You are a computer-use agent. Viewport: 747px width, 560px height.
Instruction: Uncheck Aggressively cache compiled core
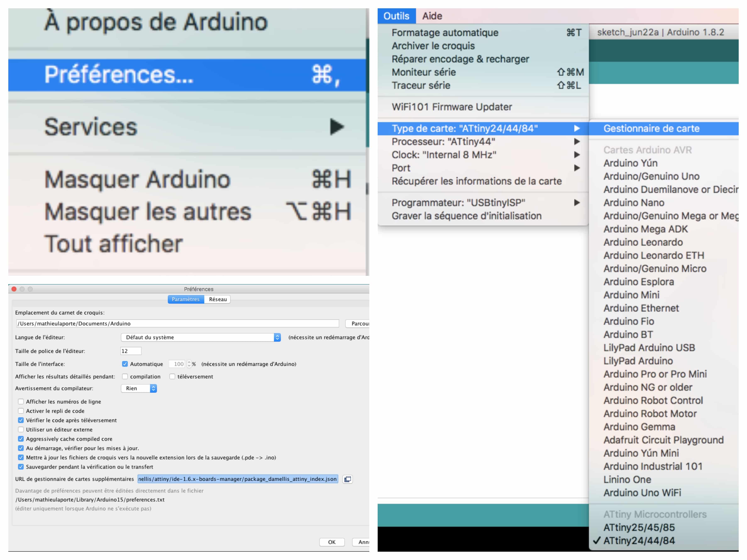click(x=21, y=439)
